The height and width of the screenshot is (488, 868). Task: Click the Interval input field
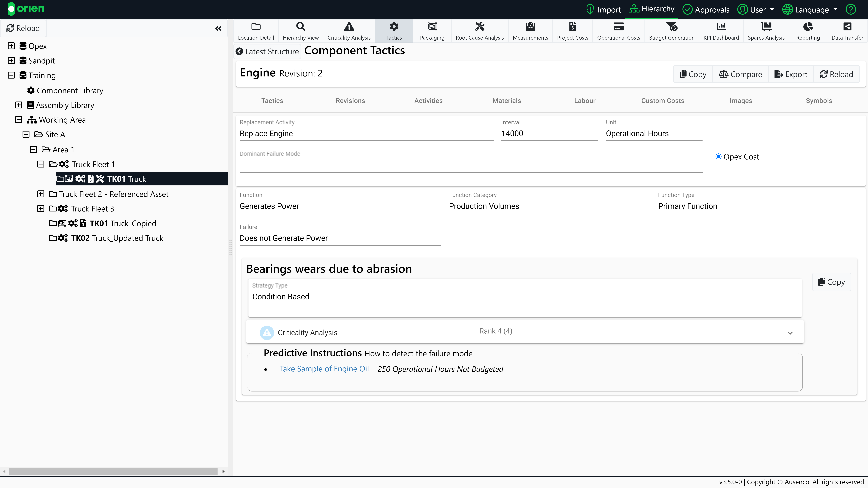point(549,134)
